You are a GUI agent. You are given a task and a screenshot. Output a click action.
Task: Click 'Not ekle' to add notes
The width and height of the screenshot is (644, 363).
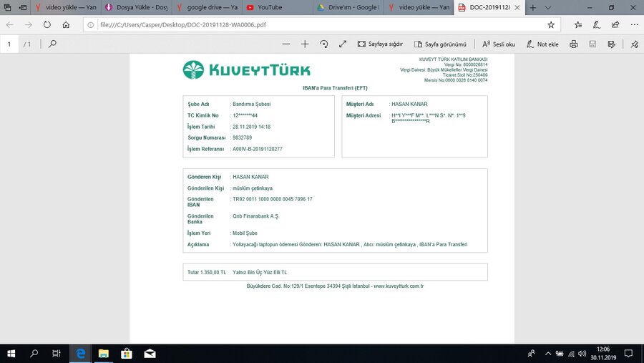click(542, 44)
